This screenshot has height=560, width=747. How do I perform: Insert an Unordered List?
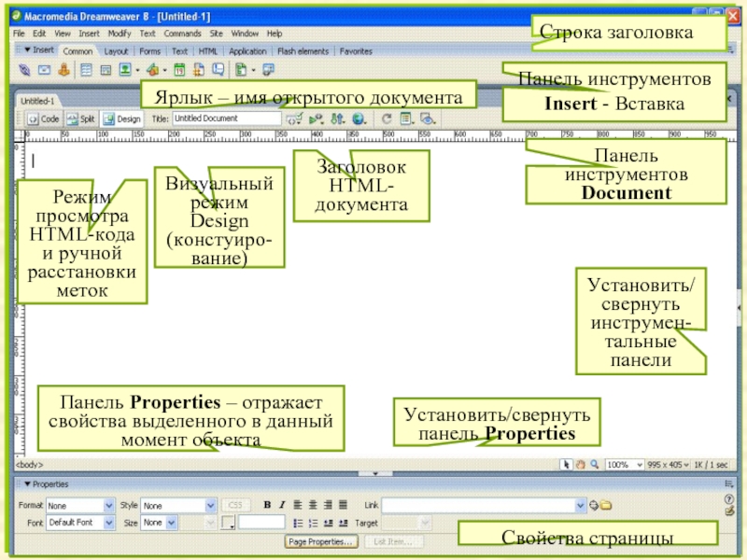point(298,524)
